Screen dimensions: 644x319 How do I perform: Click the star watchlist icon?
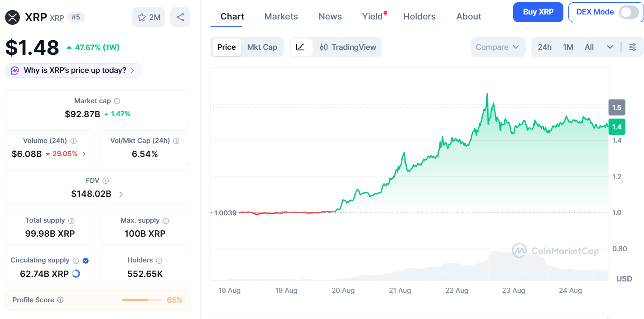142,18
